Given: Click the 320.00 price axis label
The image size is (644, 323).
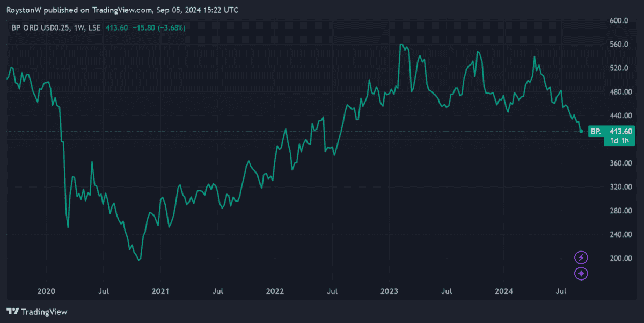Looking at the screenshot, I should (x=619, y=187).
